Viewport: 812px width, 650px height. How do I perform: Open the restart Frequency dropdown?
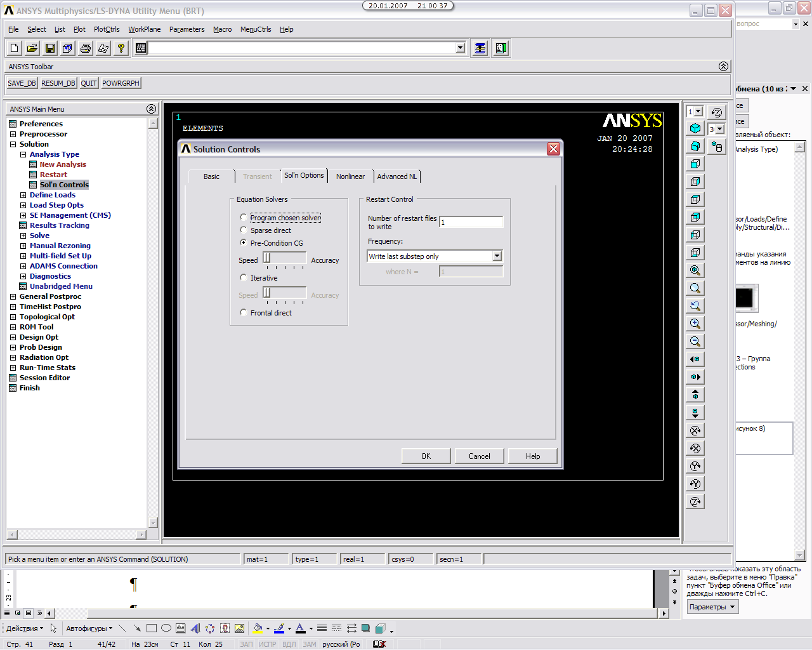click(497, 256)
